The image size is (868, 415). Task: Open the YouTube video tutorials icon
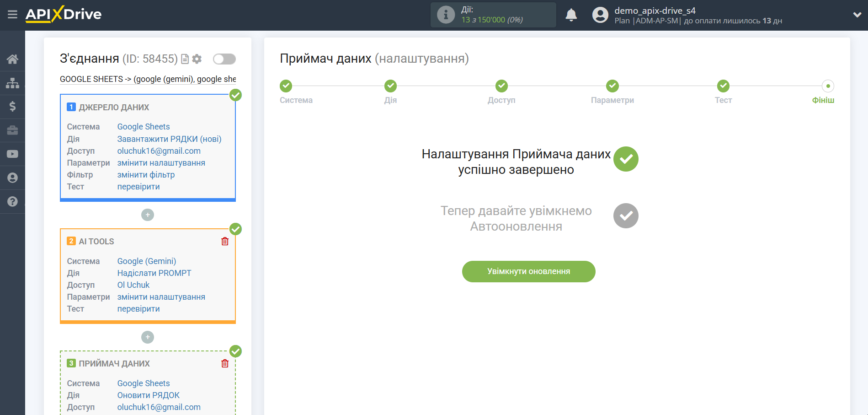[12, 154]
